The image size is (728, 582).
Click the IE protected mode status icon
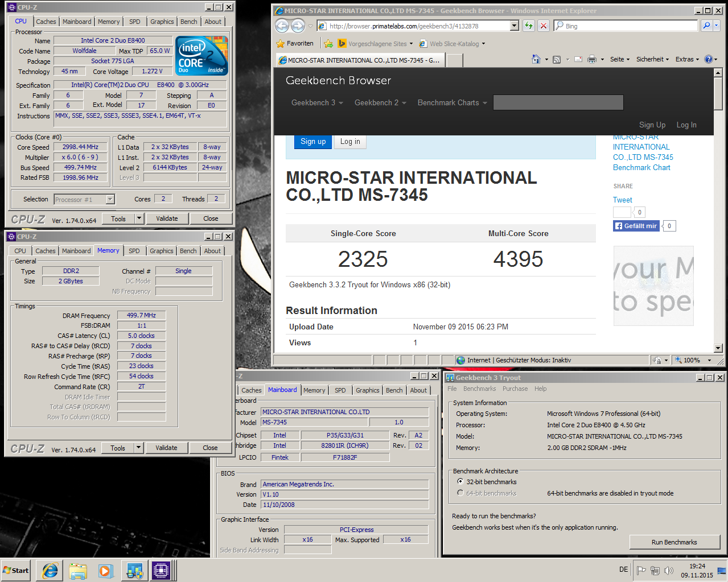coord(657,360)
